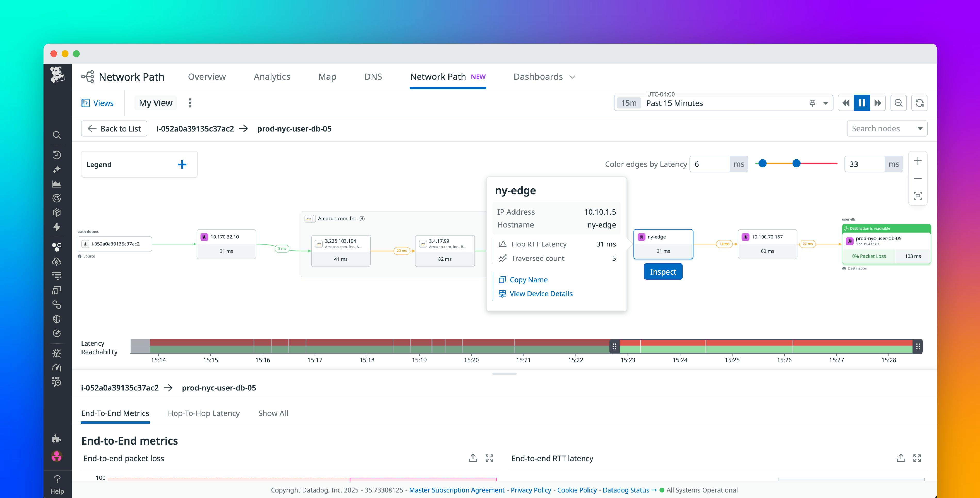The height and width of the screenshot is (498, 980).
Task: Open the Analytics tab in top navigation
Action: coord(272,77)
